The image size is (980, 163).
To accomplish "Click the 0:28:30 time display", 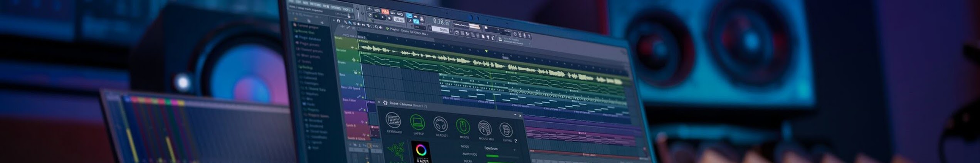I will (441, 22).
